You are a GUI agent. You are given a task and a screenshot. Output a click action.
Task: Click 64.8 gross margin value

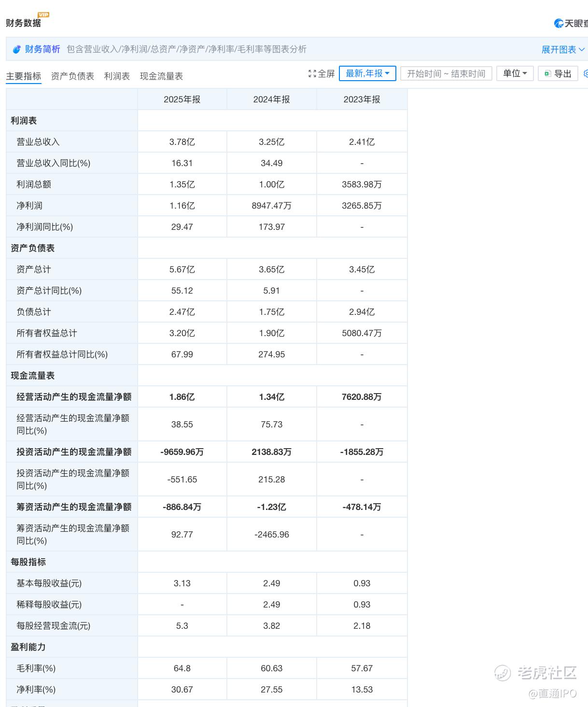[182, 668]
